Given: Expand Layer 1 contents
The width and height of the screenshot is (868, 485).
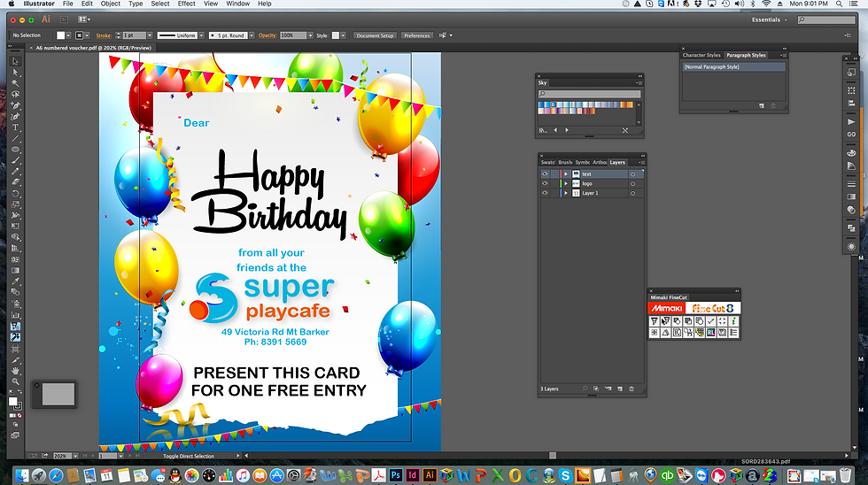Looking at the screenshot, I should 566,193.
